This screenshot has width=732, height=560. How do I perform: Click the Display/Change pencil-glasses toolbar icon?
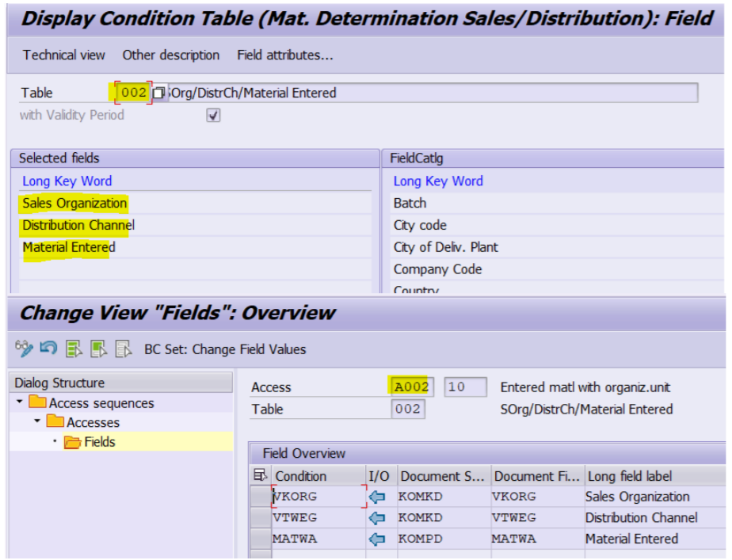[x=24, y=349]
